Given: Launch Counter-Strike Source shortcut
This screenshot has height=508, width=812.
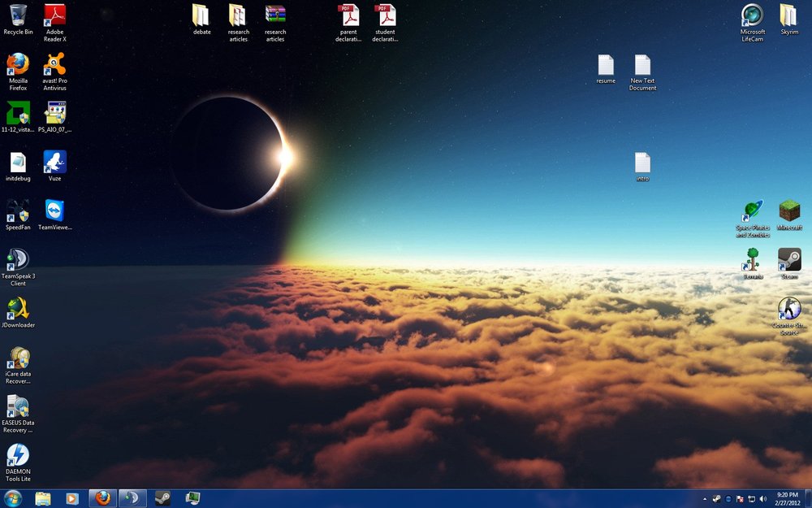Looking at the screenshot, I should [789, 315].
